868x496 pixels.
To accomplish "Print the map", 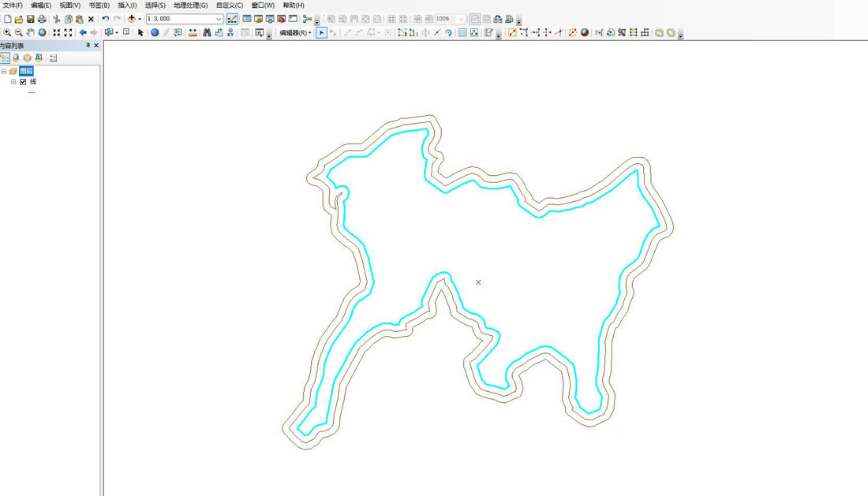I will tap(42, 19).
